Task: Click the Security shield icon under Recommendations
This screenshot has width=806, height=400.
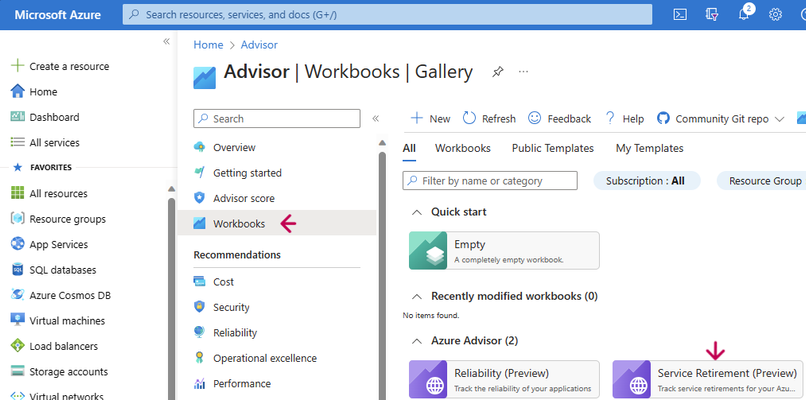Action: pyautogui.click(x=199, y=307)
